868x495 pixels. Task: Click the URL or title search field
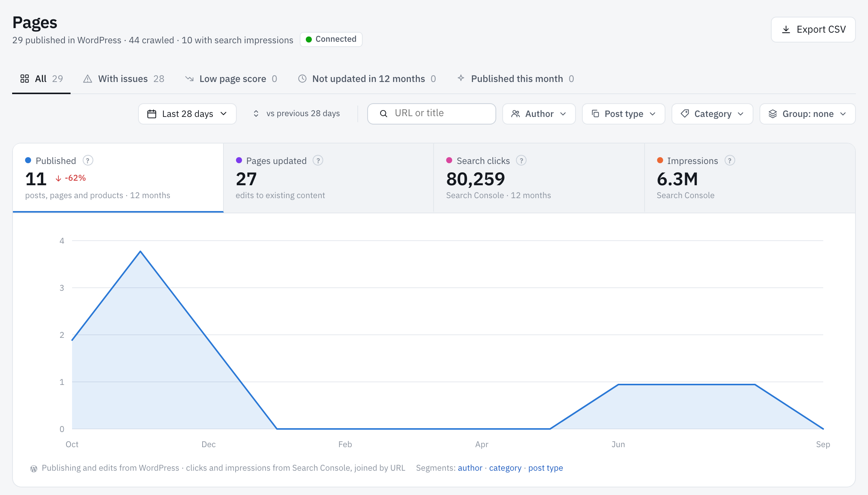coord(432,114)
